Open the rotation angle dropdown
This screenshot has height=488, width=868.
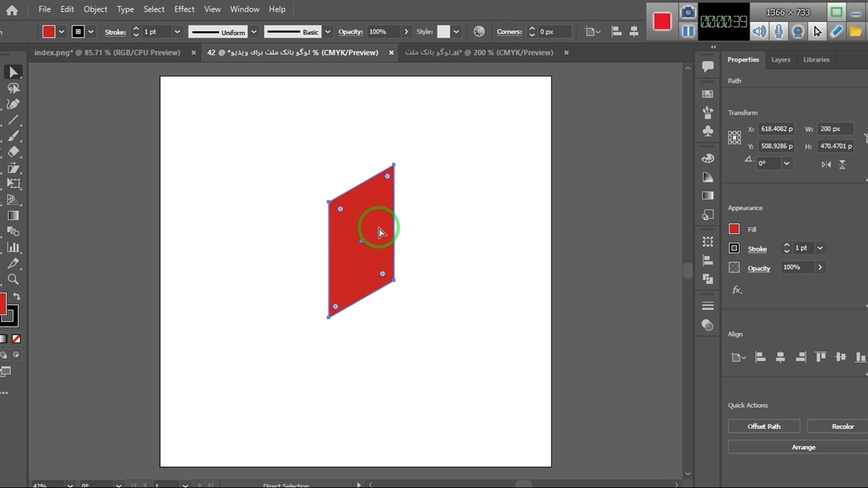(787, 163)
